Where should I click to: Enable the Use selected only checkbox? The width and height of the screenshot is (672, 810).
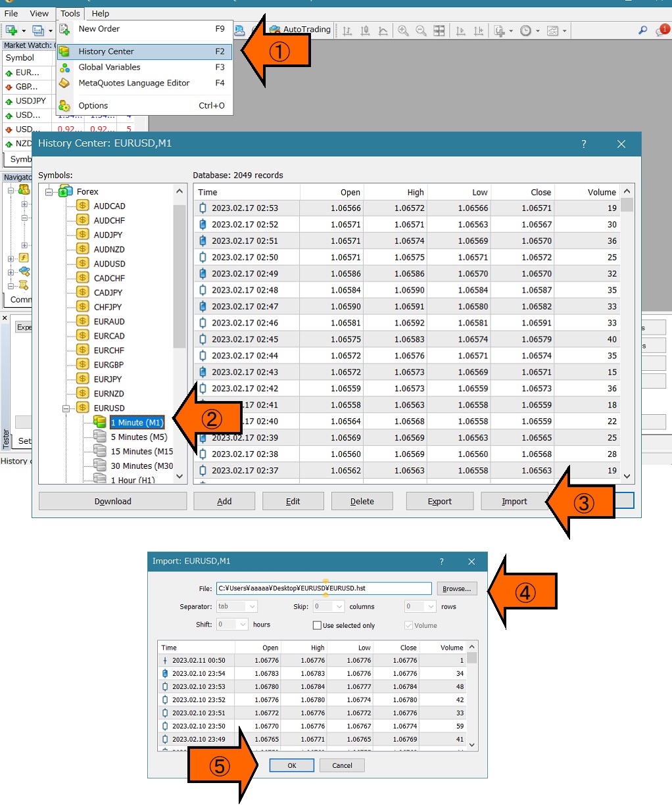click(x=317, y=625)
